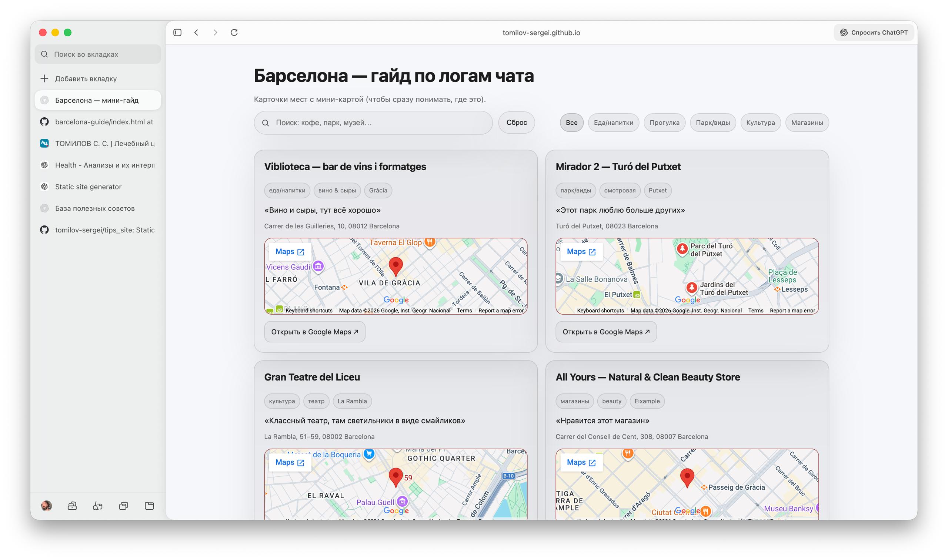Screen dimensions: 948x560
Task: Focus the 'Поиск во вкладках' sidebar search
Action: point(98,54)
